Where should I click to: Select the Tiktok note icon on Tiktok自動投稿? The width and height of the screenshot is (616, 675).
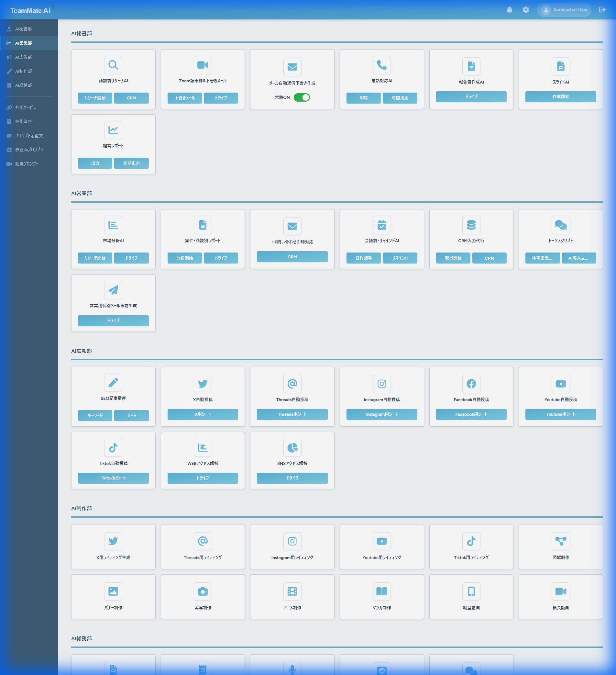click(113, 448)
